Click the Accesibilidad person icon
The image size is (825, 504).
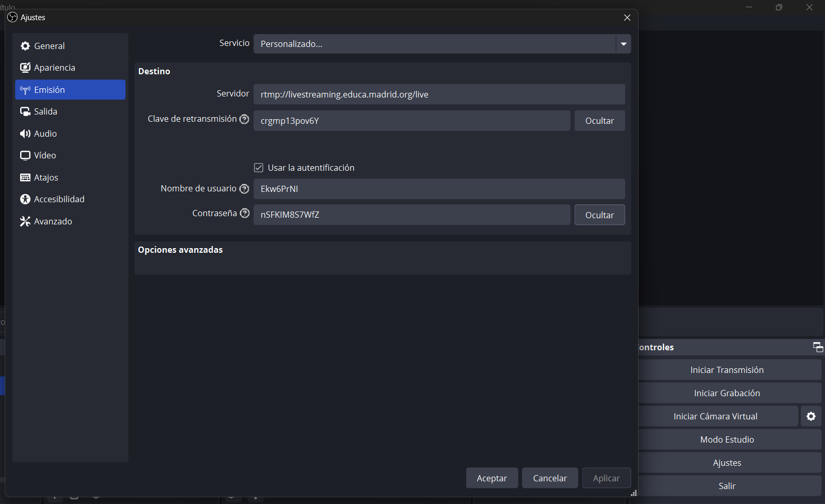pos(25,199)
